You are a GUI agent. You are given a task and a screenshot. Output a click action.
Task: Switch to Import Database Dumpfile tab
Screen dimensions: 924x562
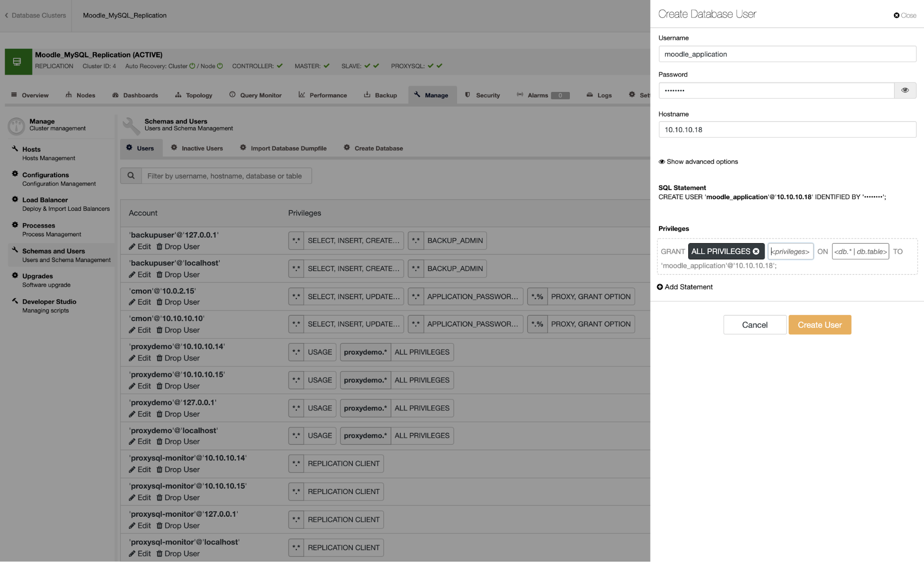tap(283, 148)
